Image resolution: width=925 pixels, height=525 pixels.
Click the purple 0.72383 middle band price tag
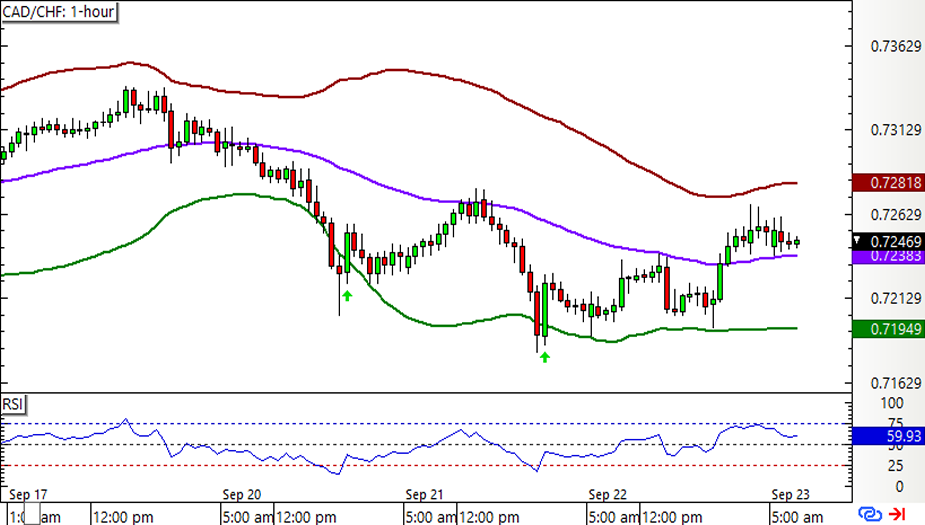point(888,257)
